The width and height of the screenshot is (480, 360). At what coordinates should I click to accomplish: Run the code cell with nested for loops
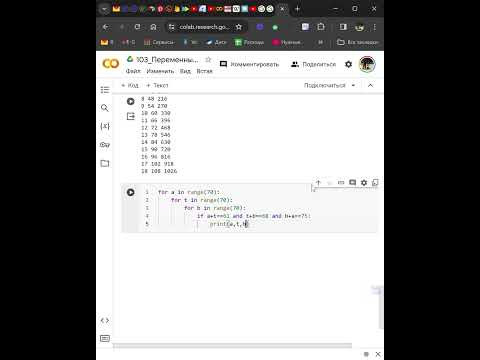pyautogui.click(x=131, y=192)
